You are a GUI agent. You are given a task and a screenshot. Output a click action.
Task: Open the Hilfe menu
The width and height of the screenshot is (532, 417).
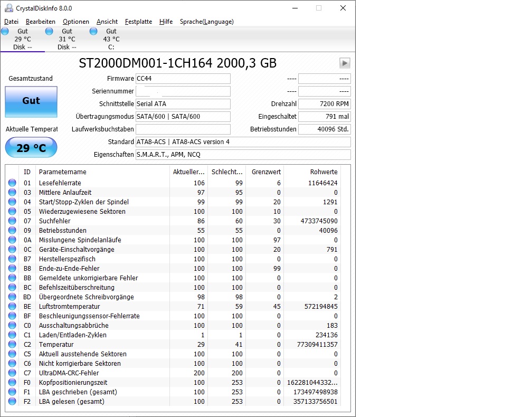click(x=166, y=22)
